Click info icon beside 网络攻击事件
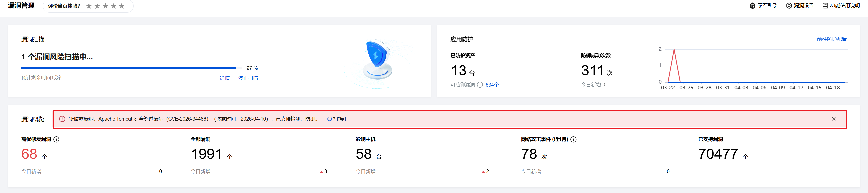 [573, 139]
